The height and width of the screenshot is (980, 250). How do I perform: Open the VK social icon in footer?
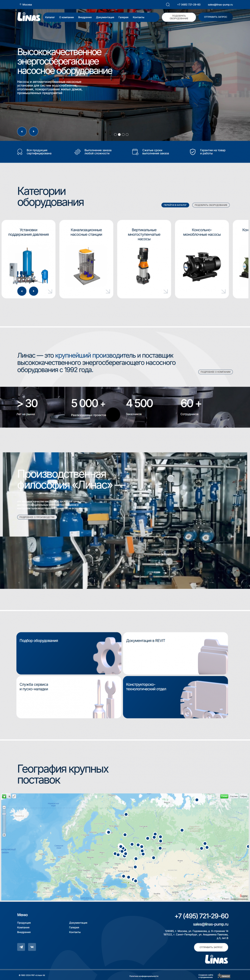click(x=32, y=947)
